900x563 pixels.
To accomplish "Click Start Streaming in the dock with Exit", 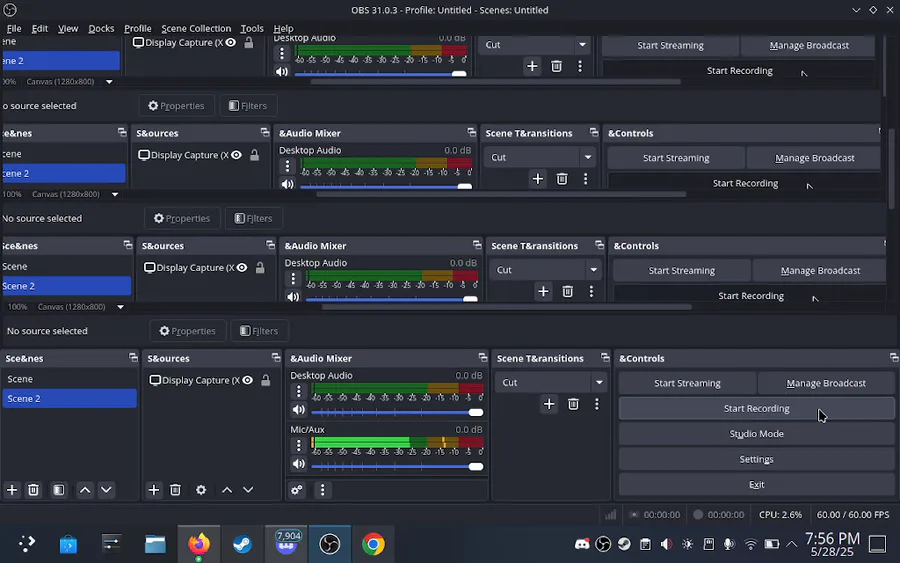I will [x=687, y=383].
